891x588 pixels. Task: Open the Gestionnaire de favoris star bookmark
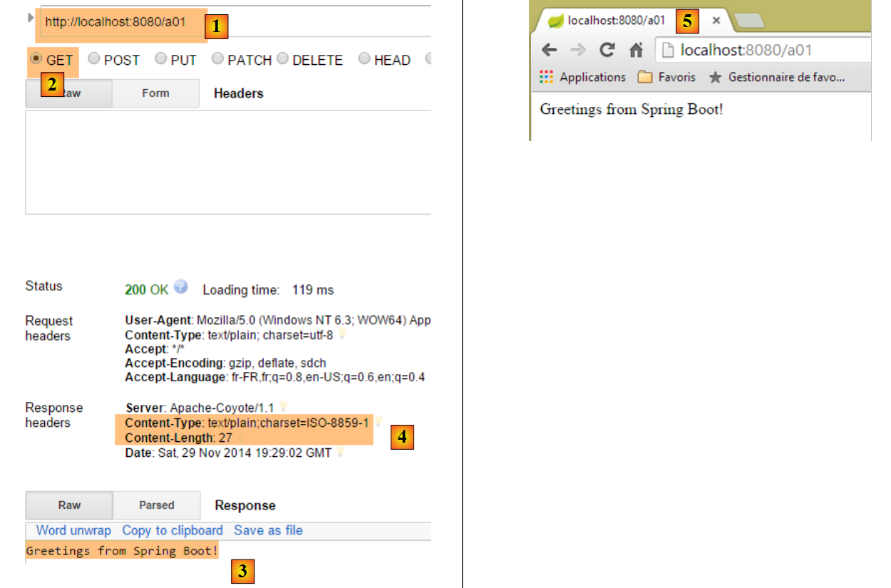point(777,77)
